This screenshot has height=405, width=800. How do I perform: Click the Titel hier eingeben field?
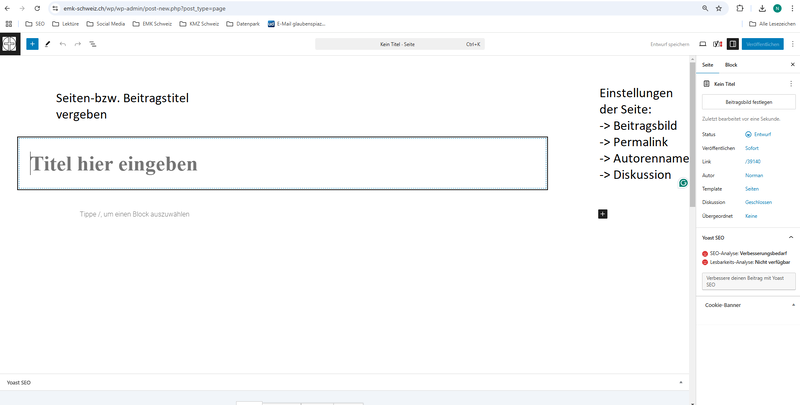pyautogui.click(x=282, y=163)
